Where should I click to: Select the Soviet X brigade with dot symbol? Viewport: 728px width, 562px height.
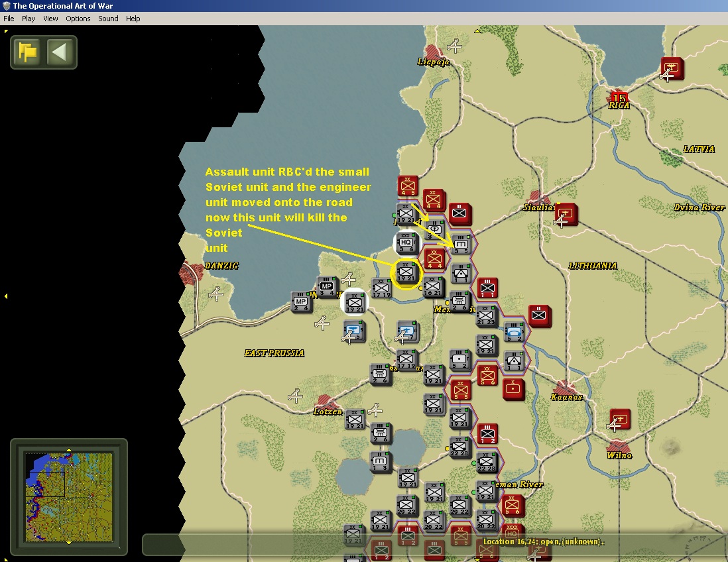(513, 390)
